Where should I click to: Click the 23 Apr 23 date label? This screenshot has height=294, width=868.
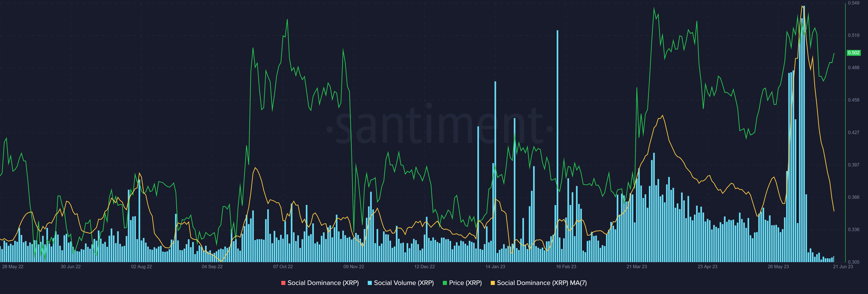[707, 267]
